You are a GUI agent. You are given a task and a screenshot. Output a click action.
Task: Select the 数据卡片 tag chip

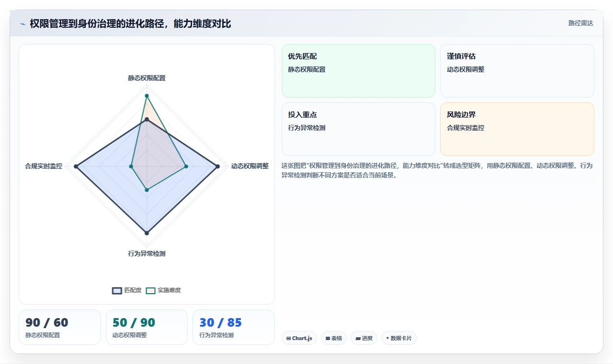pos(399,338)
